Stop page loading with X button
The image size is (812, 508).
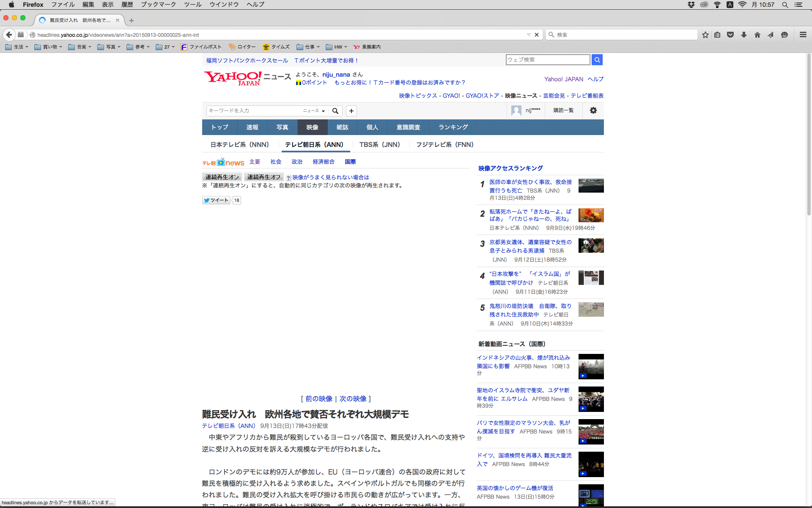click(537, 35)
